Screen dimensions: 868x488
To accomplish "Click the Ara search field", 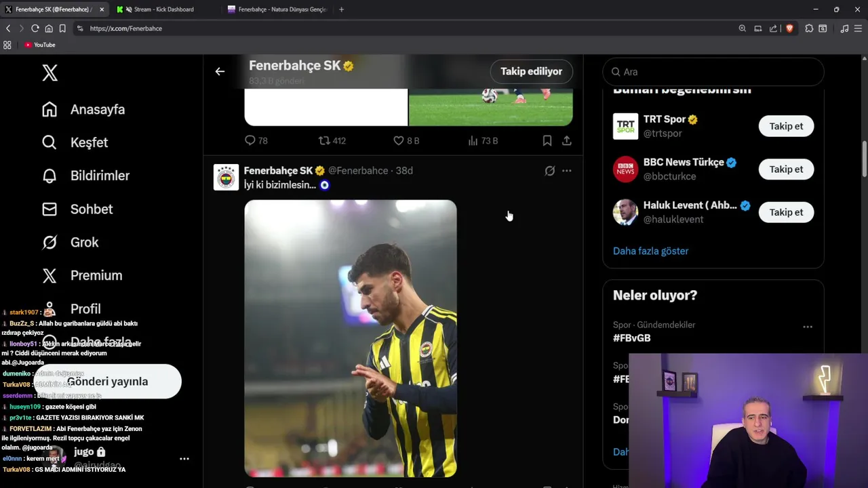I will click(x=713, y=72).
